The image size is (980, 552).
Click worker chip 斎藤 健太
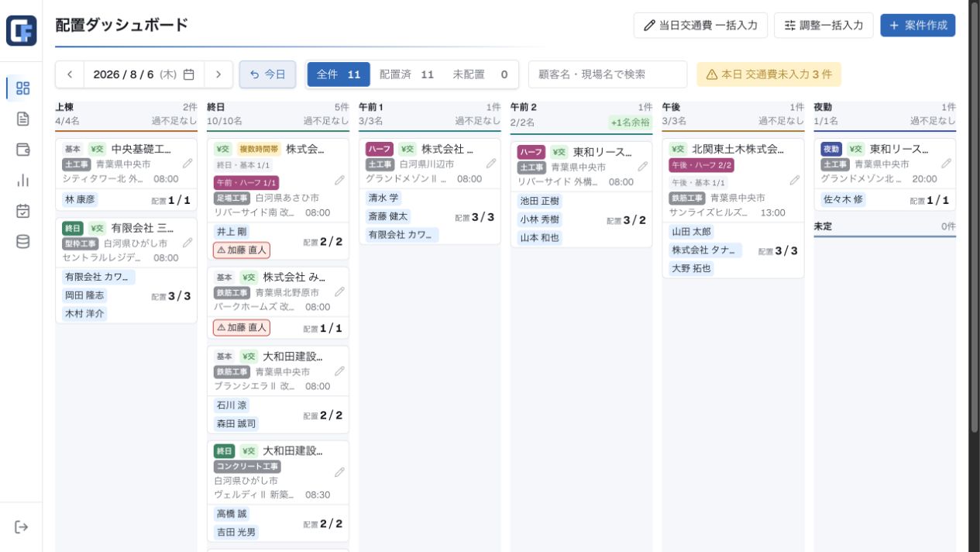388,216
